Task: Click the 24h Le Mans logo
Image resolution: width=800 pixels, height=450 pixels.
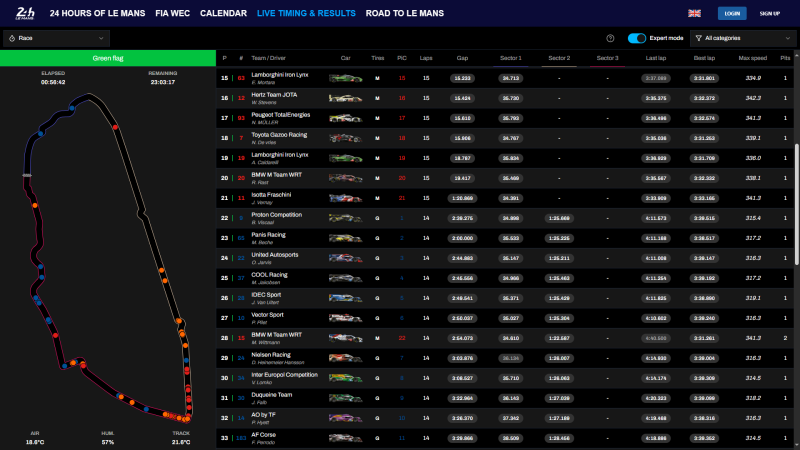Action: (x=24, y=13)
